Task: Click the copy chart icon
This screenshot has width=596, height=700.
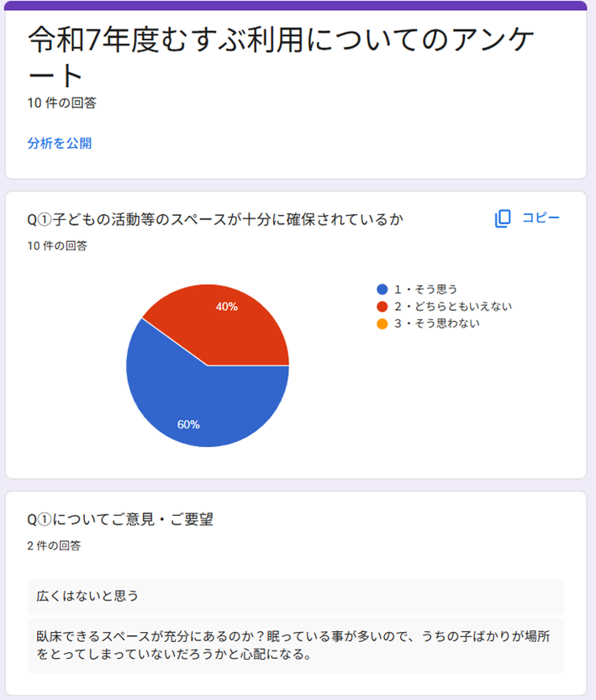Action: [x=503, y=218]
